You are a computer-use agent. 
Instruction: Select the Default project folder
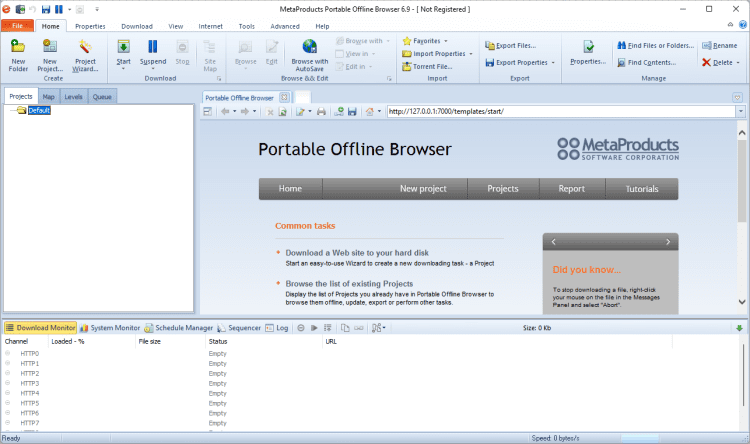tap(39, 110)
